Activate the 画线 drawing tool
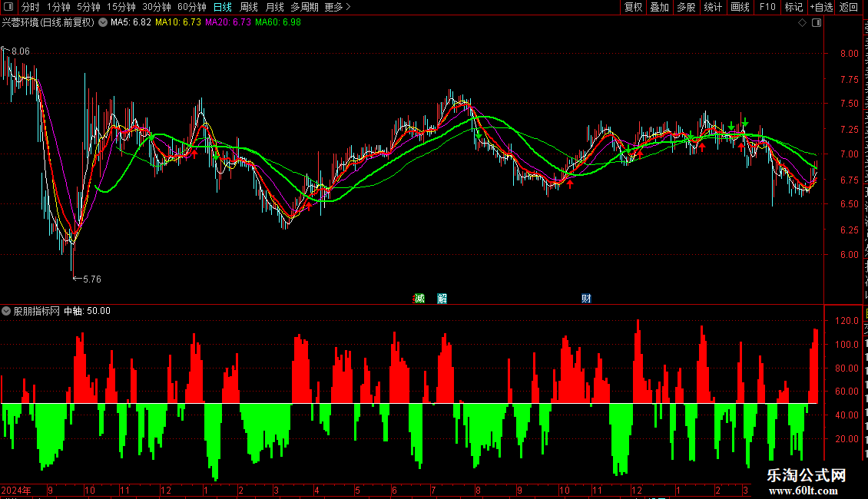868x499 pixels. click(x=740, y=7)
